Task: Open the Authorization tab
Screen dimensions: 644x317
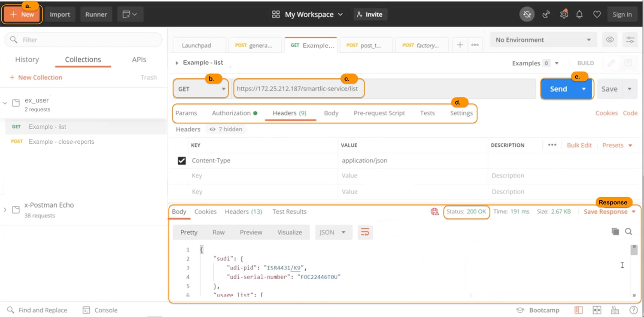Action: coord(234,113)
